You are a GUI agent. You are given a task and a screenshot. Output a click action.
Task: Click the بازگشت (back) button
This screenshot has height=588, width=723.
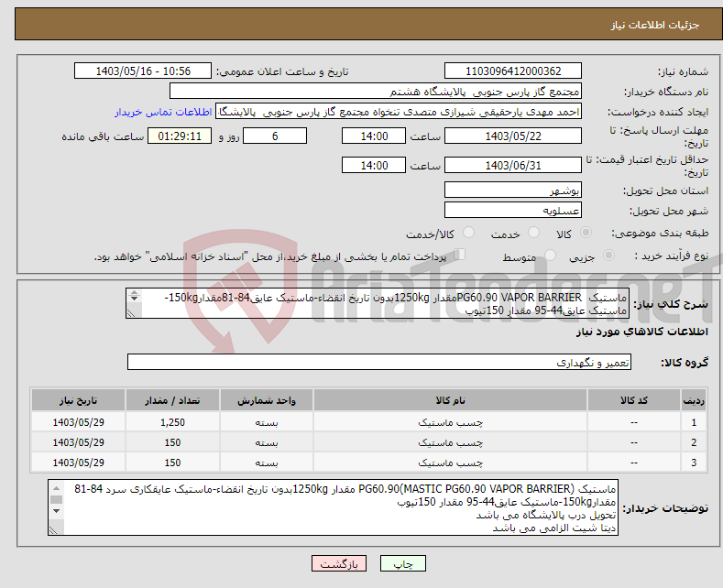pyautogui.click(x=339, y=563)
